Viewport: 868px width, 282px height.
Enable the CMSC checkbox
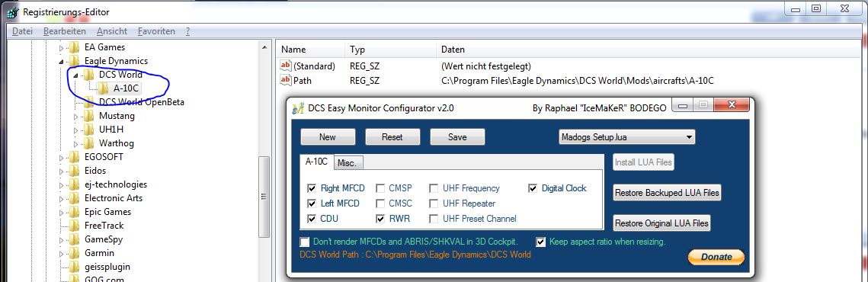point(380,203)
